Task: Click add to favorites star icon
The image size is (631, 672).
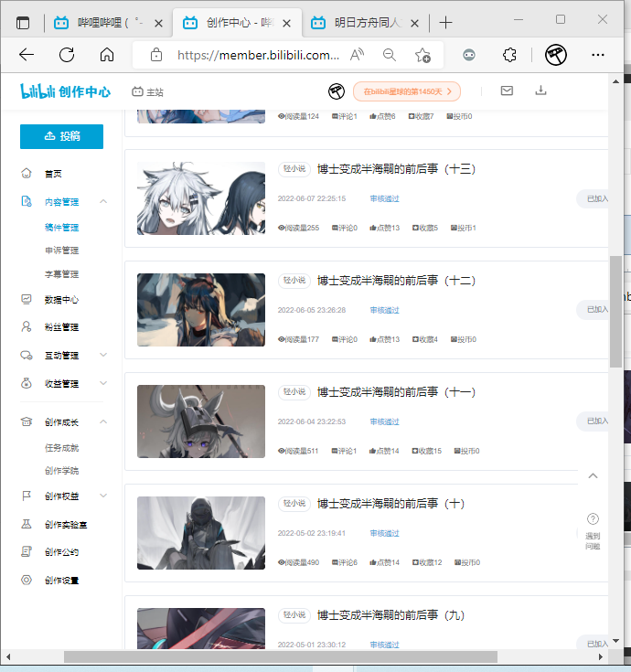Action: tap(422, 55)
